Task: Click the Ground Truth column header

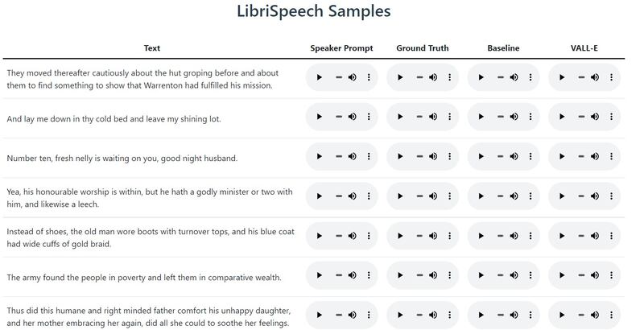Action: pos(423,48)
